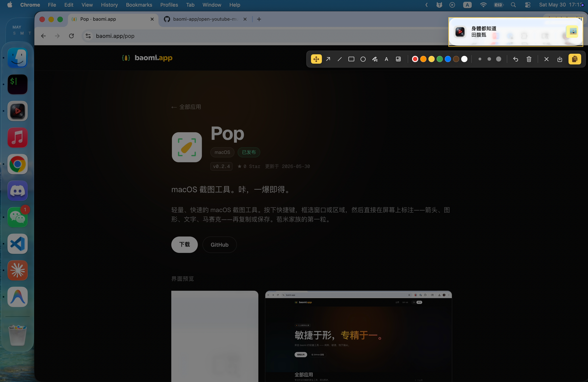Image resolution: width=588 pixels, height=382 pixels.
Task: Copy the screenshot to clipboard
Action: click(x=575, y=59)
